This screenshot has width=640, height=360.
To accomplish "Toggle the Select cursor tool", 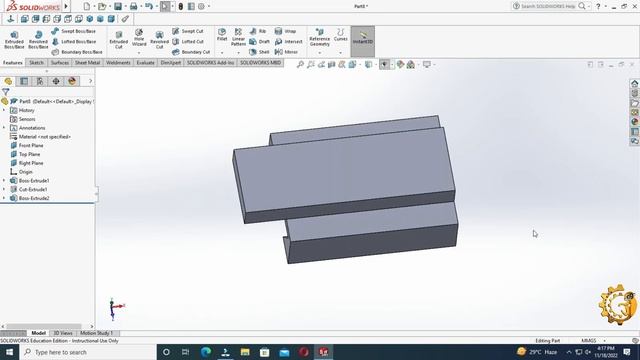I will pyautogui.click(x=165, y=6).
